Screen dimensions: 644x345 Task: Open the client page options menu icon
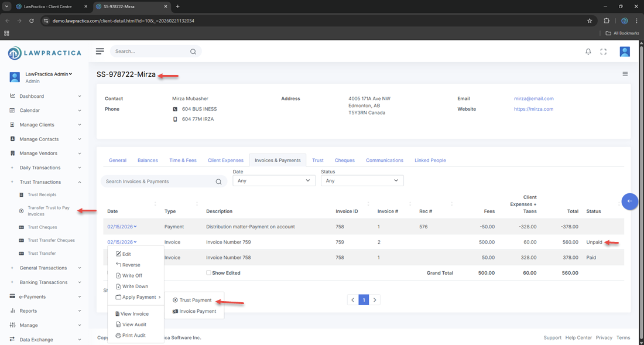pos(625,74)
